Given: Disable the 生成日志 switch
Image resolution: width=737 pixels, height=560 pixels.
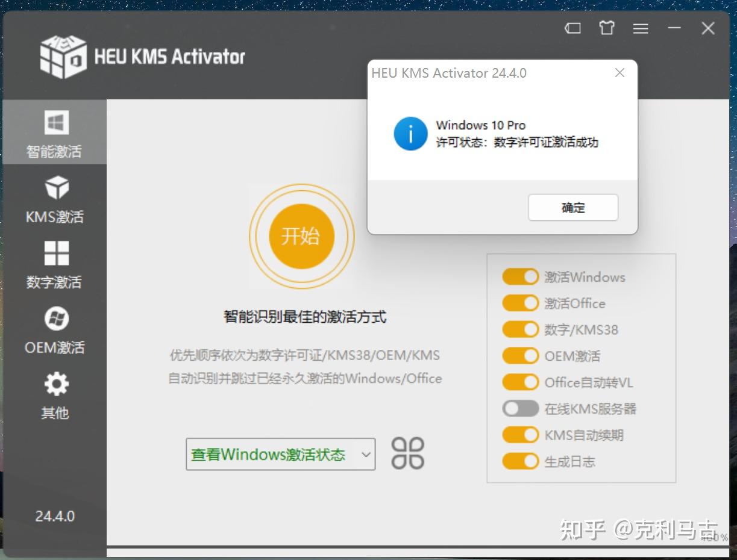Looking at the screenshot, I should (520, 461).
